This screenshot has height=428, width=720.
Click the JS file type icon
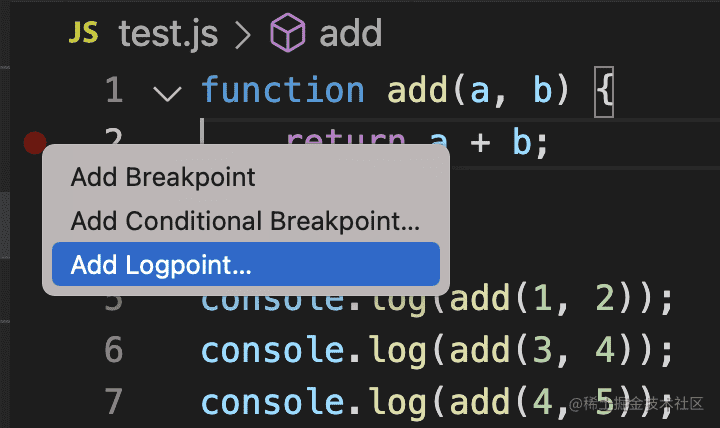[83, 33]
